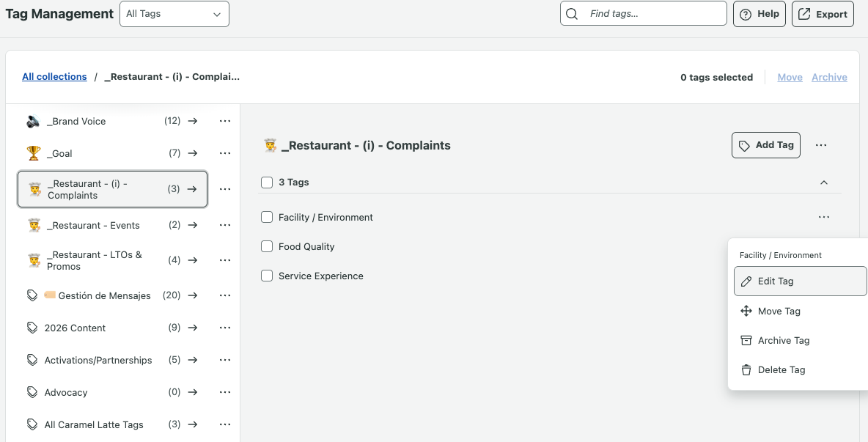Check the Food Quality tag
Viewport: 868px width, 442px height.
[267, 246]
